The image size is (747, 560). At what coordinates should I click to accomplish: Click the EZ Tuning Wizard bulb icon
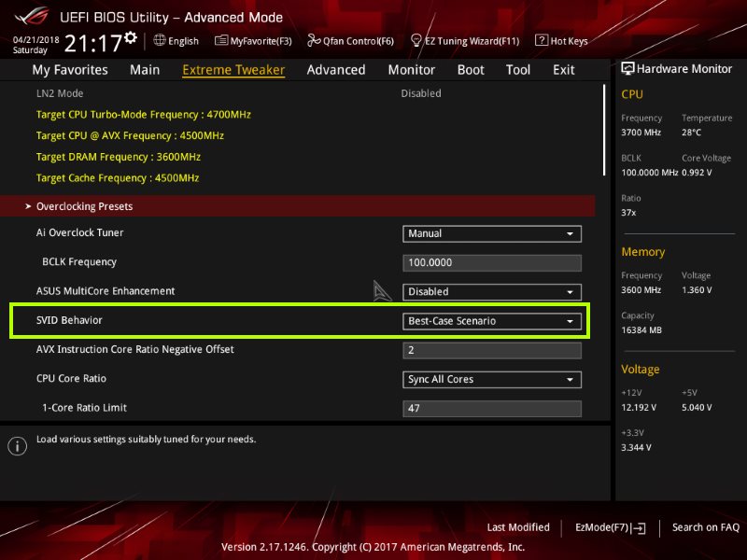pos(416,40)
